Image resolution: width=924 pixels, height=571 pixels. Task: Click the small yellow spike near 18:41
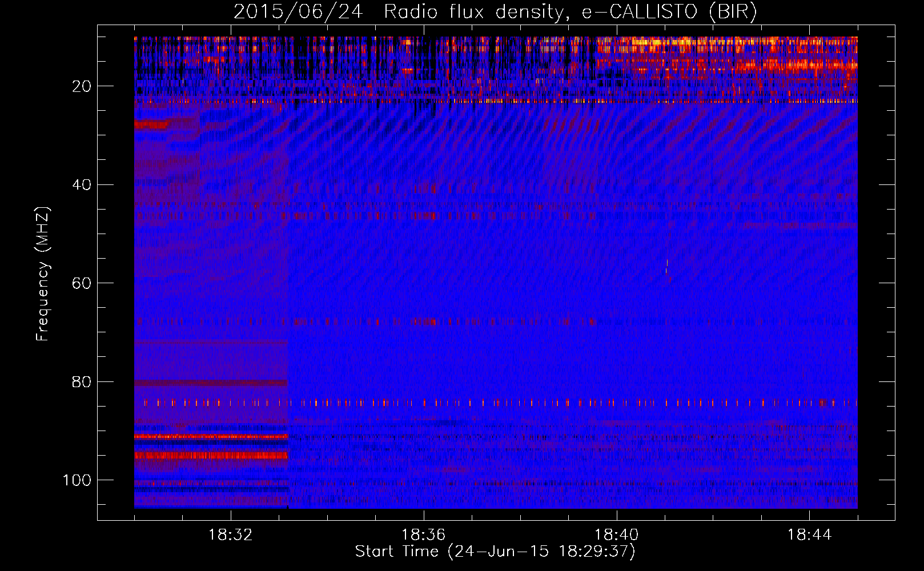tap(666, 266)
